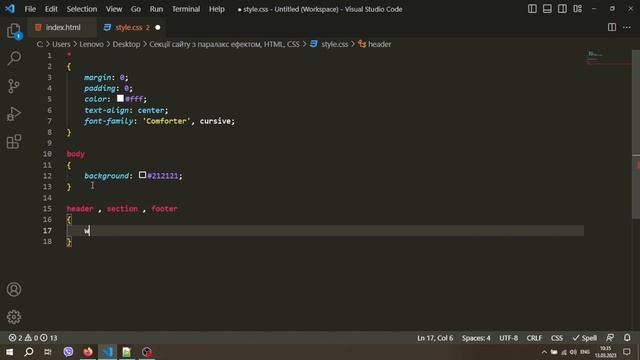This screenshot has width=640, height=360.
Task: Open the Explorer view in activity bar
Action: tap(14, 31)
